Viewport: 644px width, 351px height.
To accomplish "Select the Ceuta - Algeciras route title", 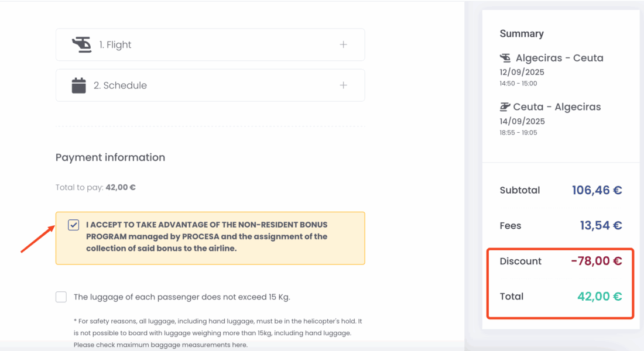I will point(557,107).
